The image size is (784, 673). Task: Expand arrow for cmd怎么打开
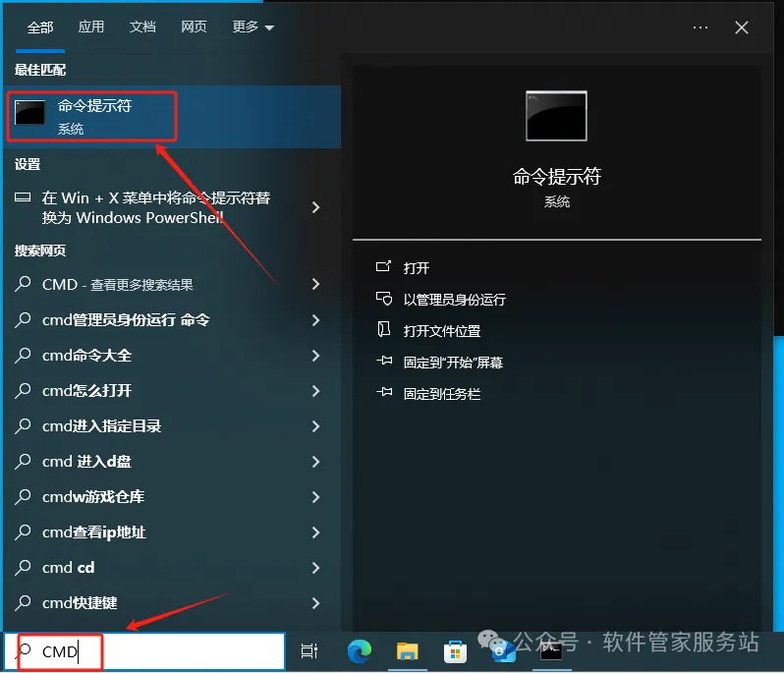tap(315, 391)
